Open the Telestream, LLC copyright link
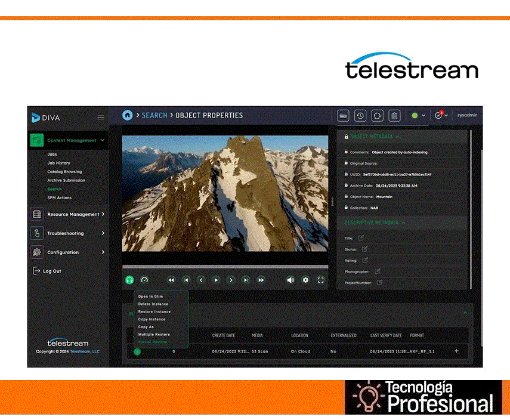Screen dimensions: 510x420 click(x=85, y=351)
